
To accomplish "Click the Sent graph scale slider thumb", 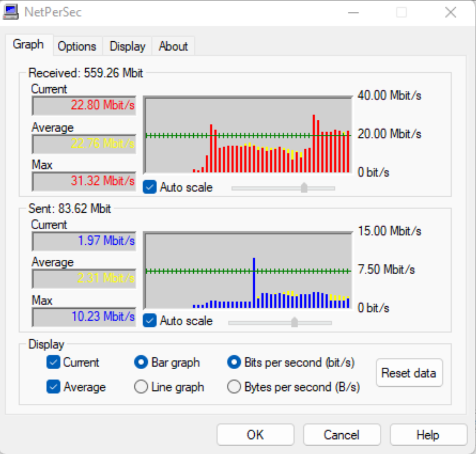I will 294,322.
